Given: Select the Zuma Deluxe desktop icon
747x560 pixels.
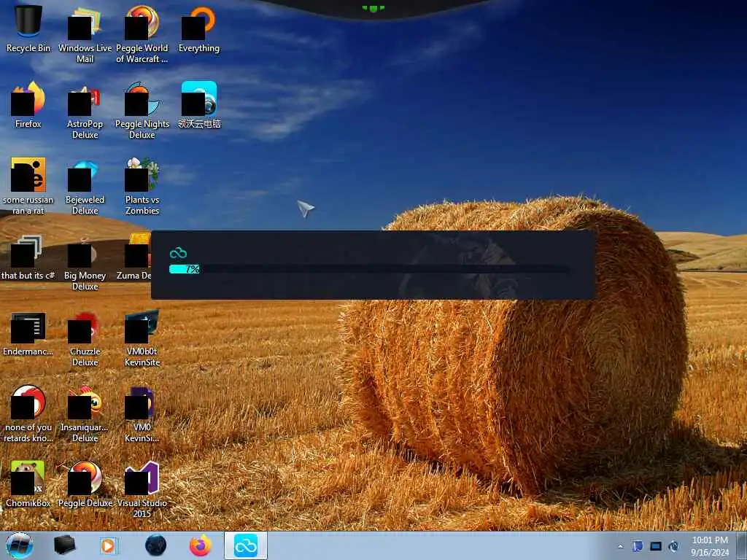Looking at the screenshot, I should (x=135, y=257).
